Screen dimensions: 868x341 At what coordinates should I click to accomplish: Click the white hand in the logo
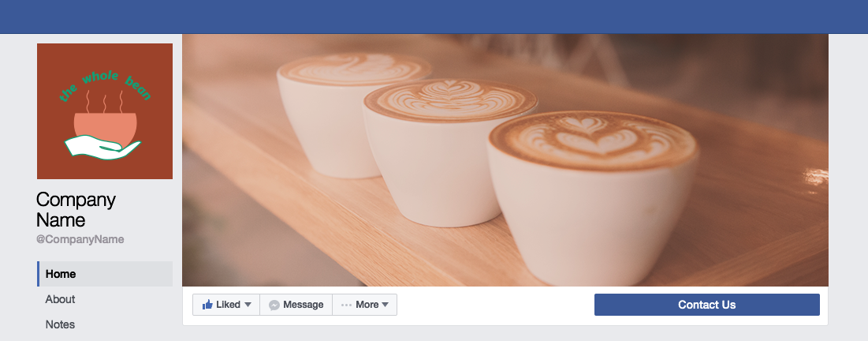(102, 148)
